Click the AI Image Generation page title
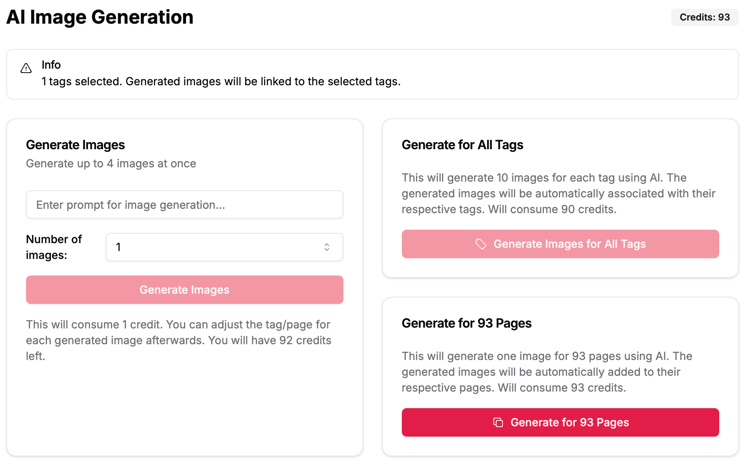This screenshot has width=750, height=465. 100,17
